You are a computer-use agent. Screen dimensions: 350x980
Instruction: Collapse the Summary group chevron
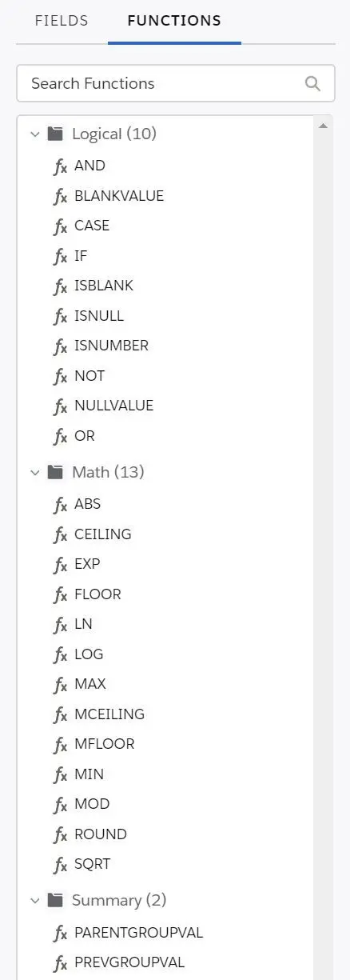tap(34, 901)
